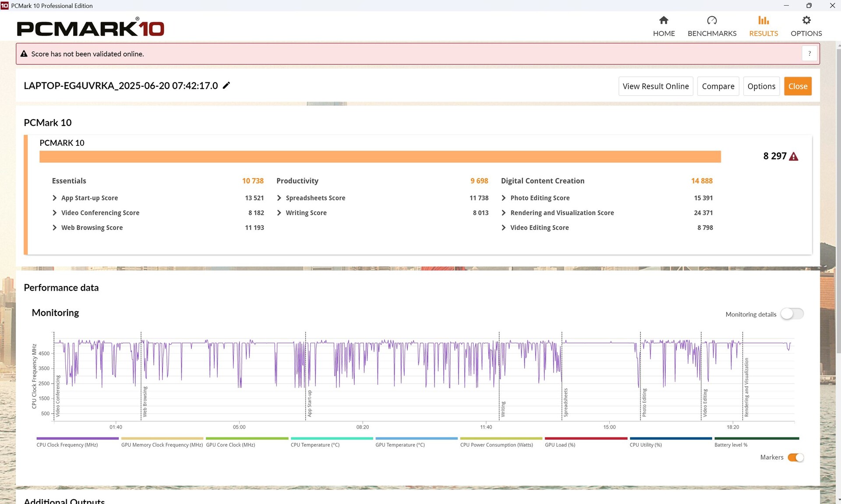Click the View Result Online button

click(x=655, y=86)
